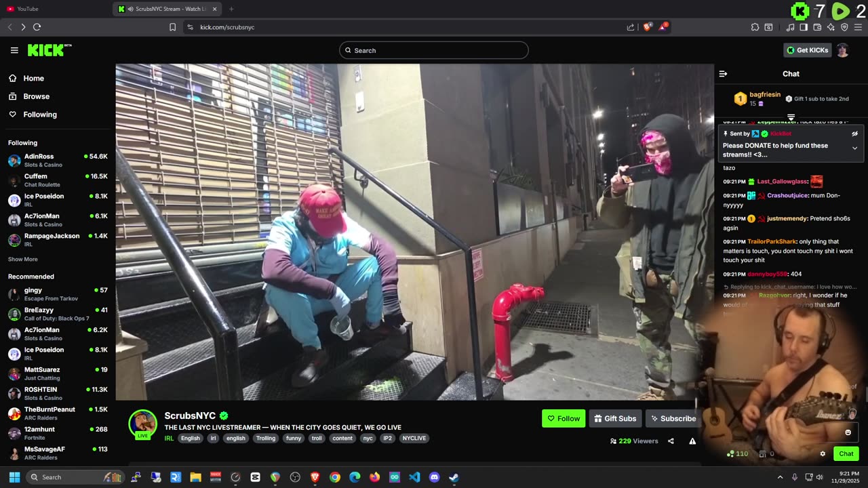The image size is (868, 488).
Task: Click the Get KICKs button
Action: tap(807, 50)
